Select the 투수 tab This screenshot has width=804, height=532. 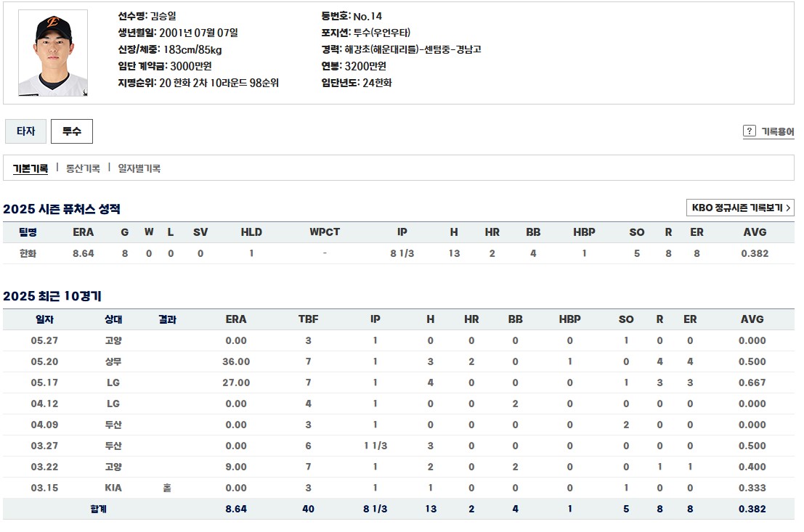tap(72, 131)
